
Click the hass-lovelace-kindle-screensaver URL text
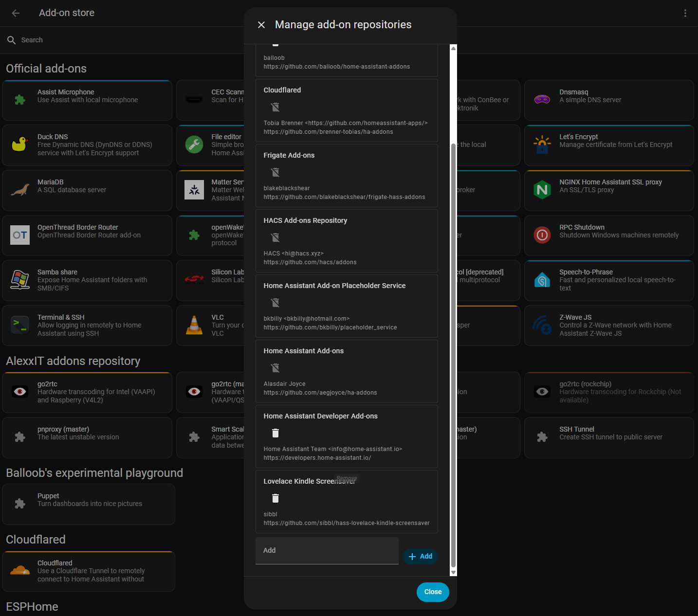point(347,523)
